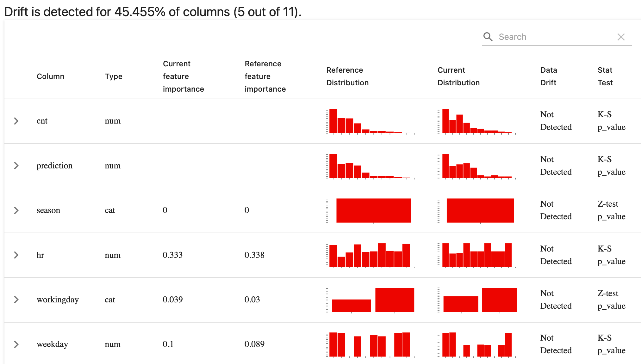Expand the prediction row chevron
641x364 pixels.
click(x=16, y=166)
